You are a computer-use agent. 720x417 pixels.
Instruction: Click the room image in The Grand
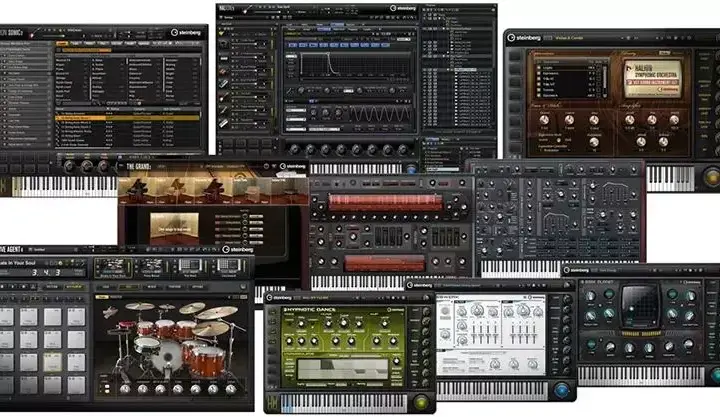click(x=174, y=227)
